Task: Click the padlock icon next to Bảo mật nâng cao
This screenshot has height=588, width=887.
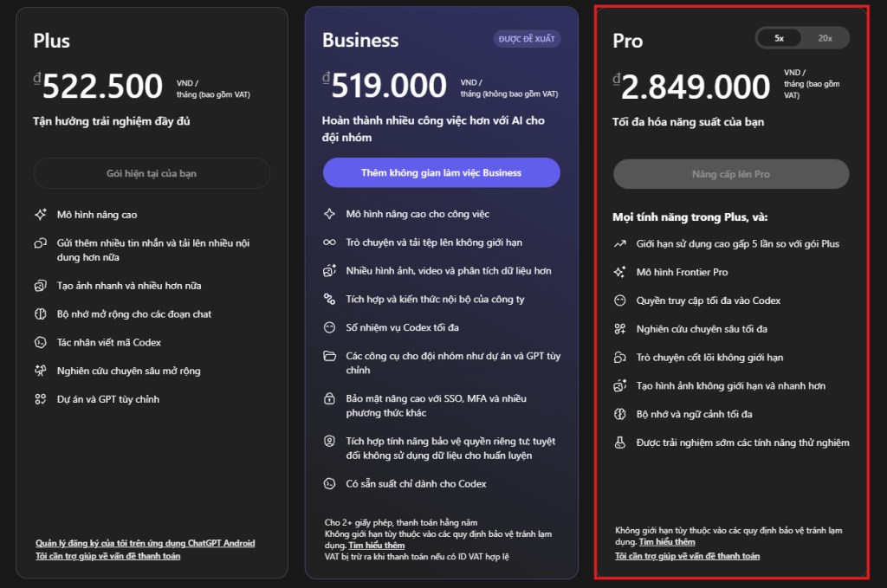Action: [329, 398]
